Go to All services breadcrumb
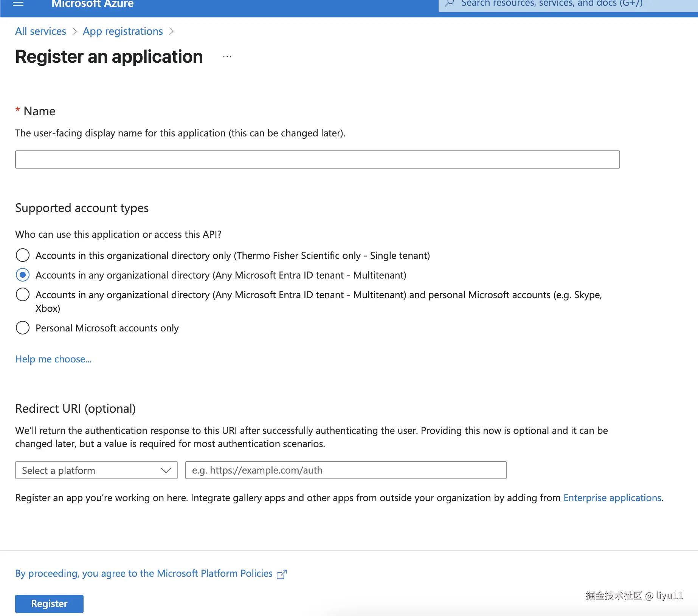 point(40,31)
